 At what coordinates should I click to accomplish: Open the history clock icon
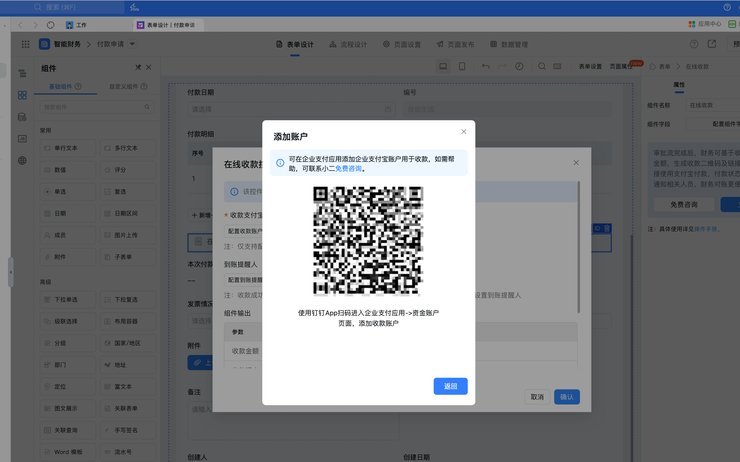[x=519, y=67]
